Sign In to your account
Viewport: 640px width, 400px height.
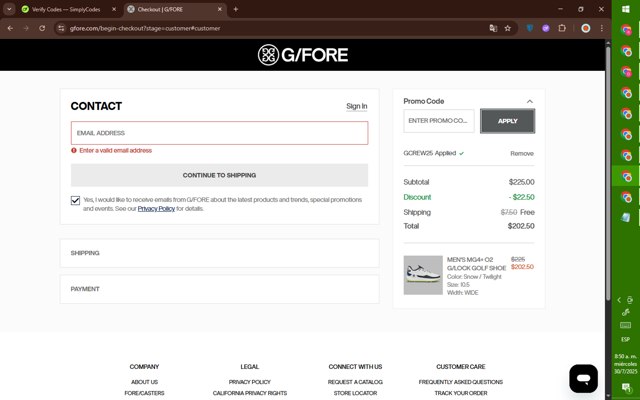click(x=357, y=106)
